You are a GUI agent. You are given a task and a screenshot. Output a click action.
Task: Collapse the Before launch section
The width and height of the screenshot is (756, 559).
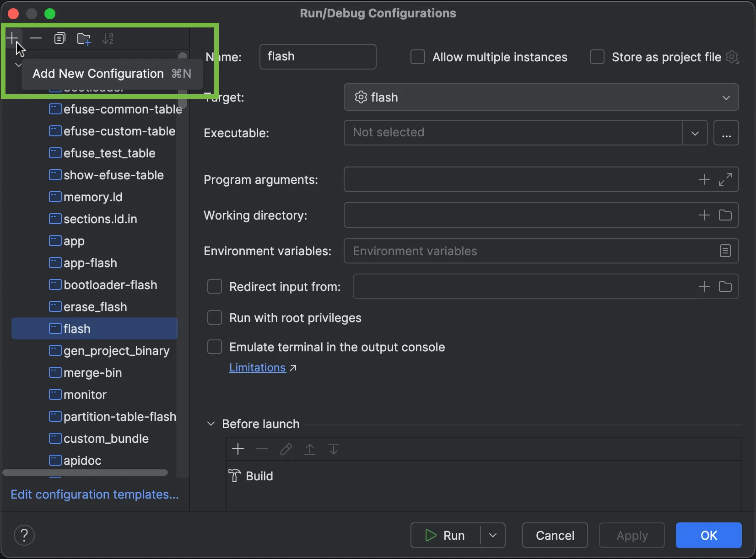click(211, 424)
